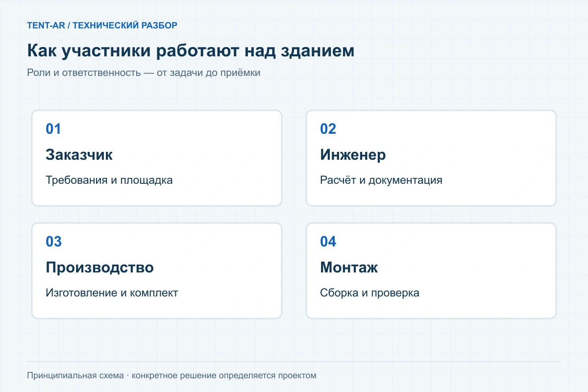Select the "Заказчик" card heading
Viewport: 588px width, 392px height.
[79, 155]
